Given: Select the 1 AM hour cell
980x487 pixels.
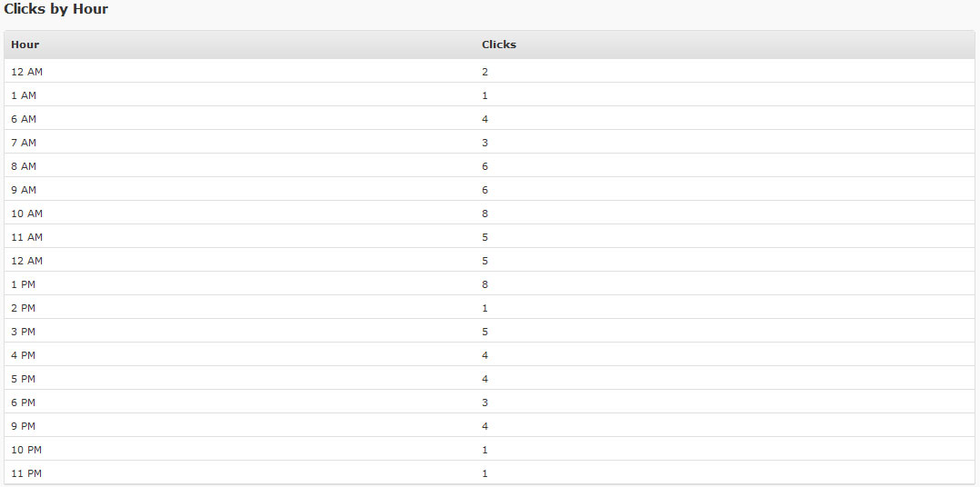Looking at the screenshot, I should [24, 95].
